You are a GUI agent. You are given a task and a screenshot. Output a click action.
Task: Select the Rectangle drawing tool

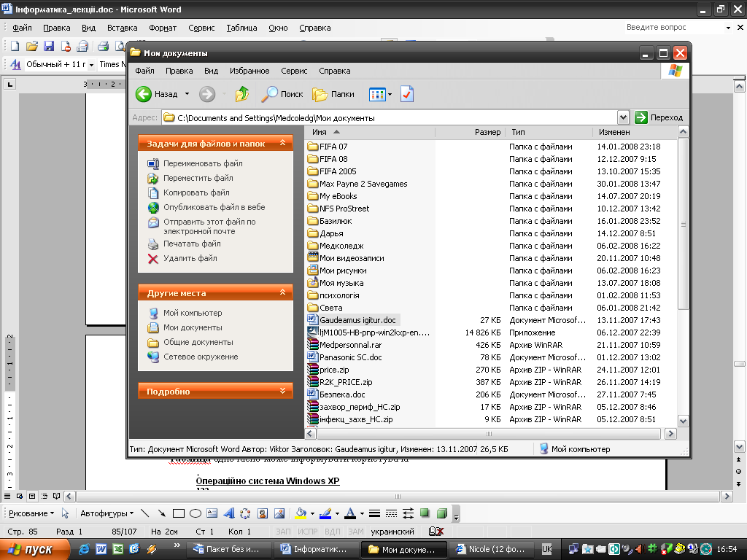click(x=179, y=513)
